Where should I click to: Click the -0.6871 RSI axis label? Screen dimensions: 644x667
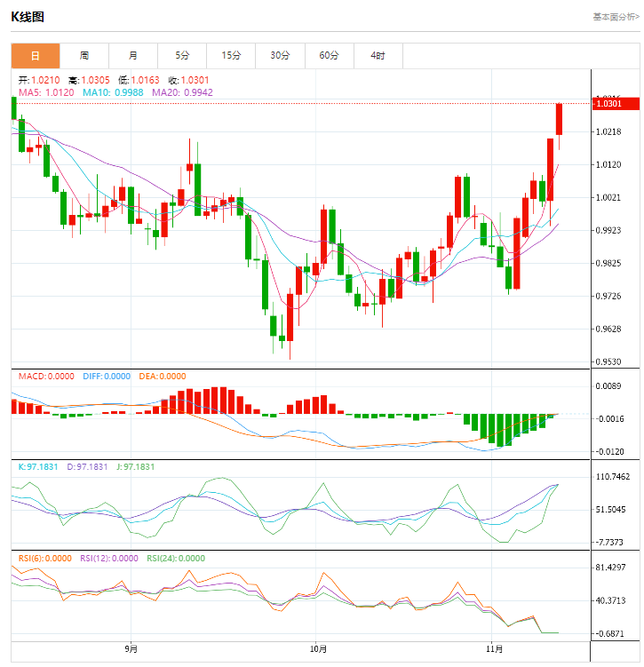[609, 633]
